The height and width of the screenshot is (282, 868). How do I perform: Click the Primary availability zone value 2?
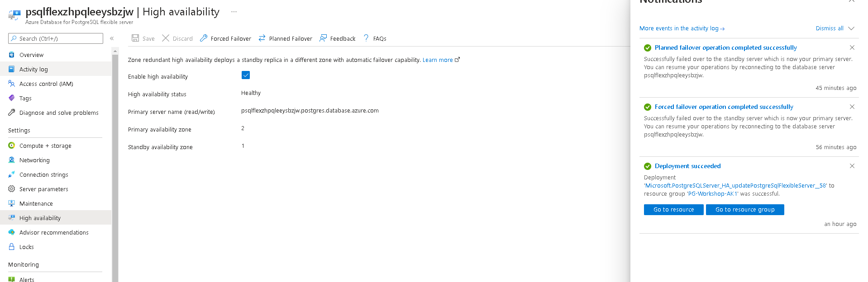(243, 128)
